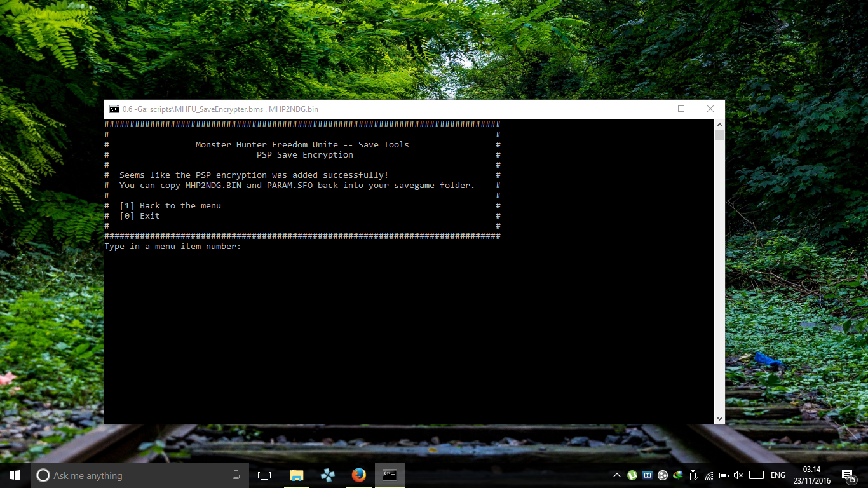Click the console window's title bar icon

coord(114,109)
